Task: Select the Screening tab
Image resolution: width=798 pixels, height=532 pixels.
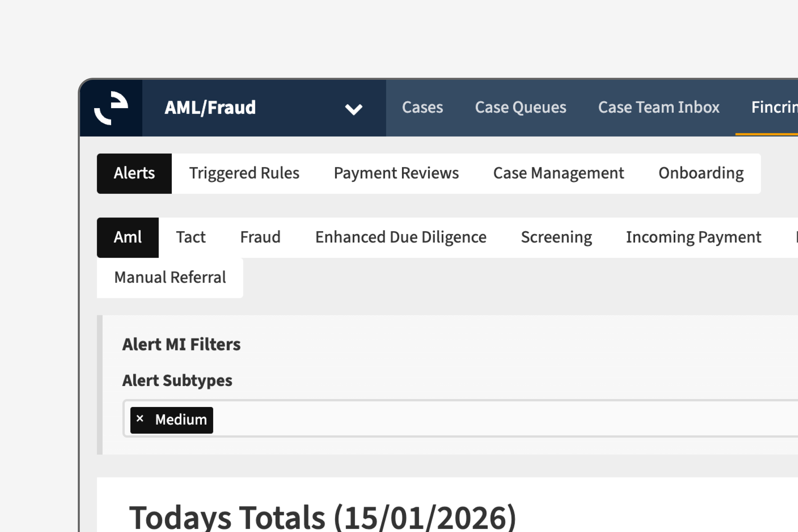Action: [x=556, y=237]
